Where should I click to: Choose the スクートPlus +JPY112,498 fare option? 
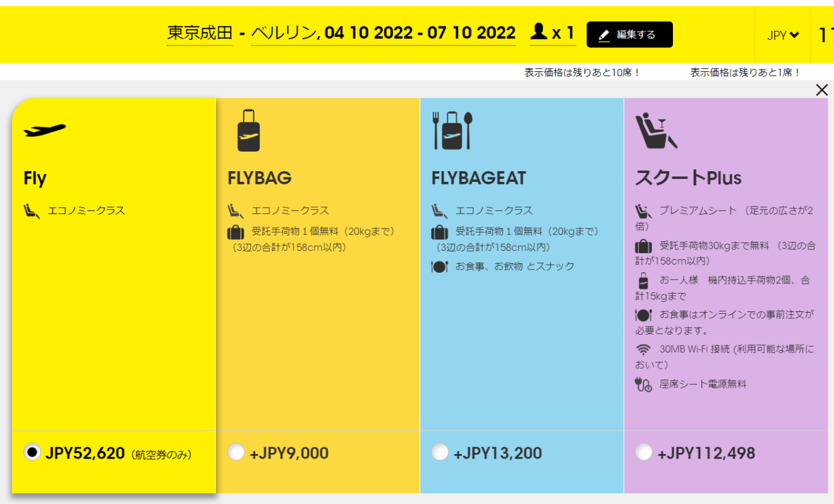point(644,452)
